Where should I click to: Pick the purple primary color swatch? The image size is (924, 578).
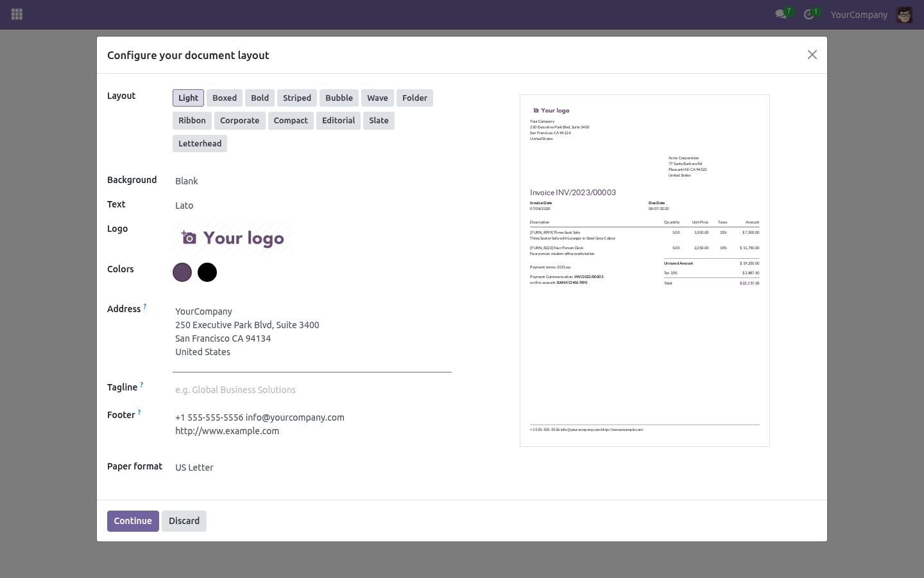182,272
